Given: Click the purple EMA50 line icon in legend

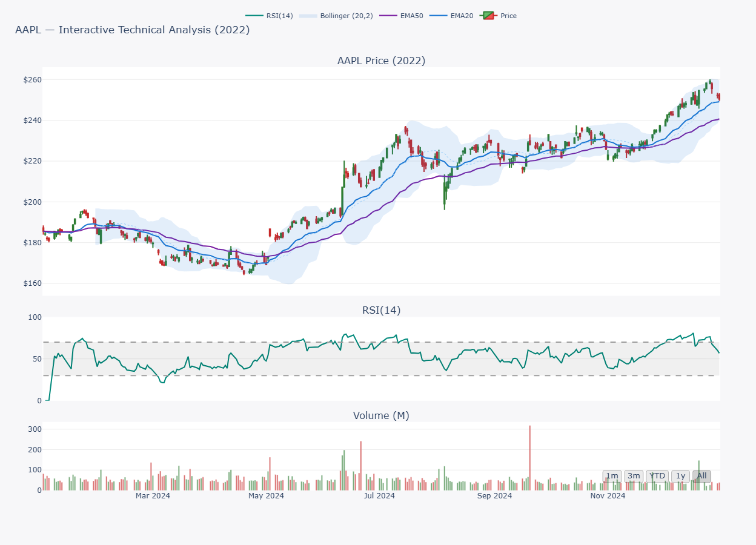Looking at the screenshot, I should pyautogui.click(x=388, y=16).
